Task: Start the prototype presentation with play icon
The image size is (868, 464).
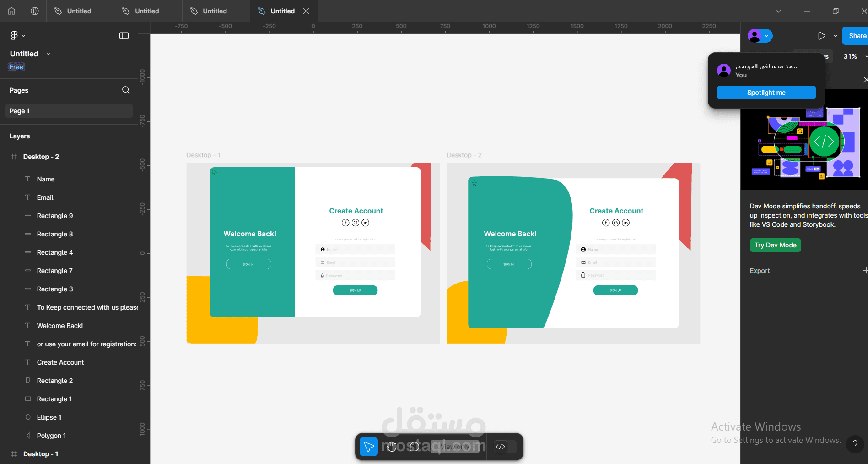Action: pyautogui.click(x=822, y=36)
